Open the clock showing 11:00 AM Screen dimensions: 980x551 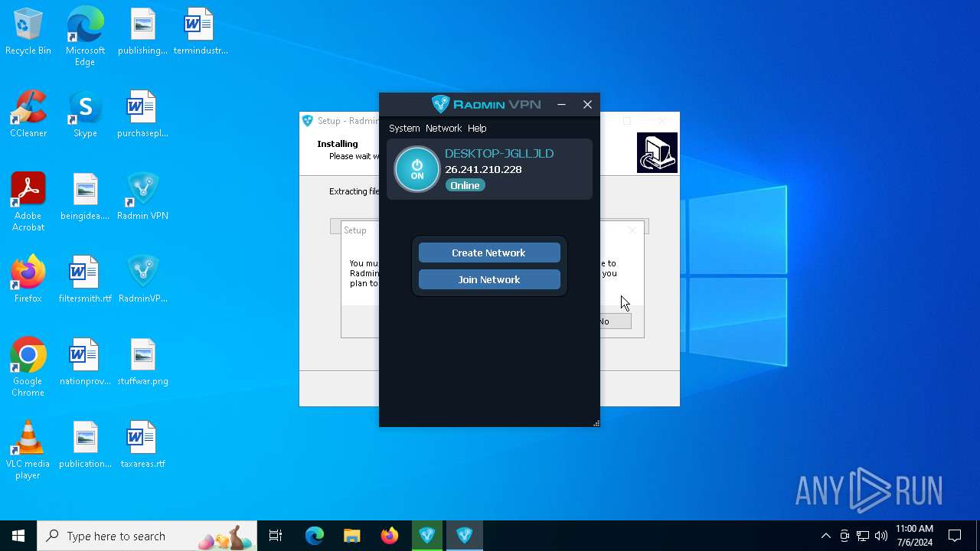click(914, 536)
